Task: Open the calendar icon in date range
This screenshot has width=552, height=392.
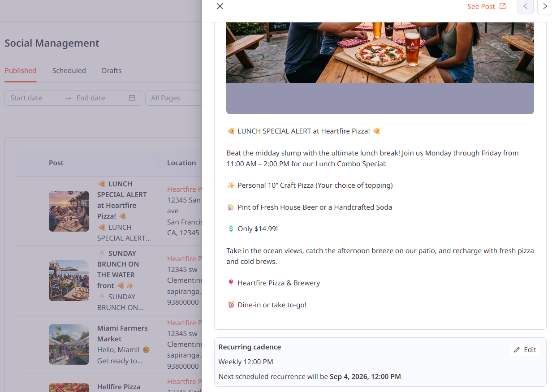Action: (132, 98)
